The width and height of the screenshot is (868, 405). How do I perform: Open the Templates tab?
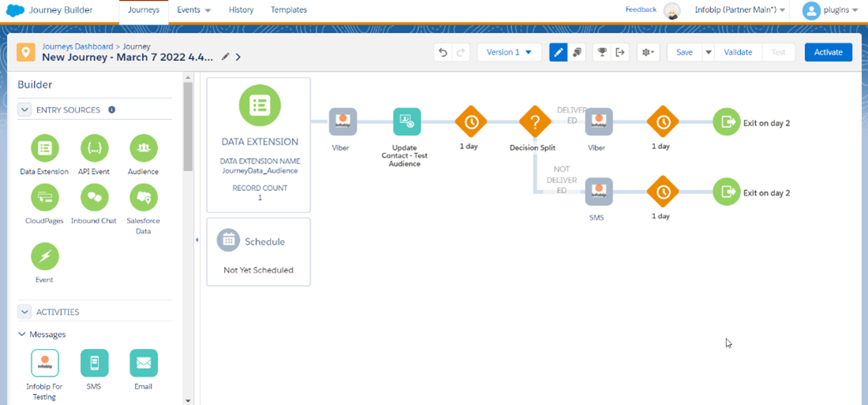click(x=289, y=10)
